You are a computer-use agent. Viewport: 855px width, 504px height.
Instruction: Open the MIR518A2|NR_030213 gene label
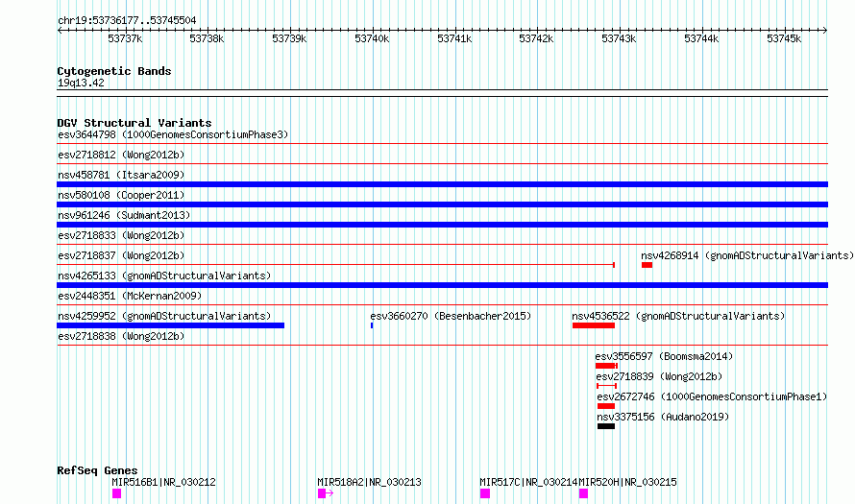(369, 482)
